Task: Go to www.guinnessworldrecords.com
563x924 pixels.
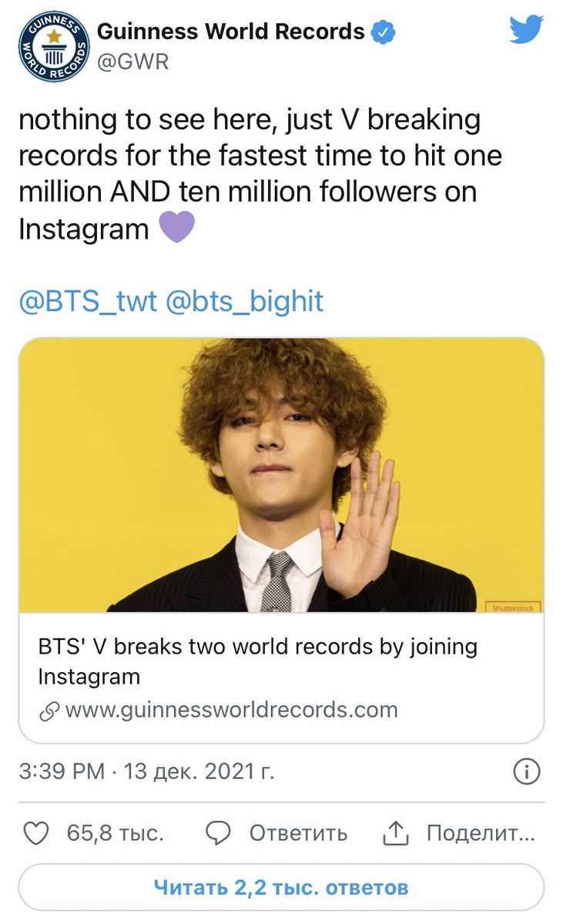Action: (x=231, y=709)
